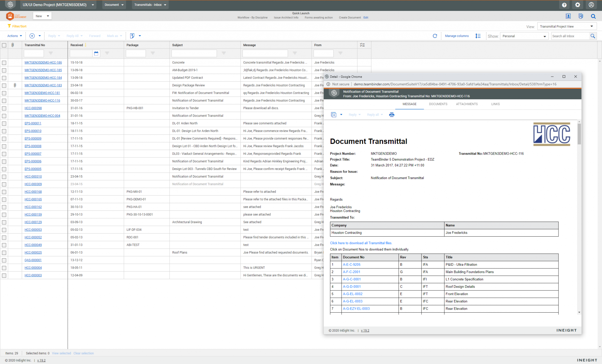Switch to the DOCUMENTS tab in the detail window

click(438, 104)
